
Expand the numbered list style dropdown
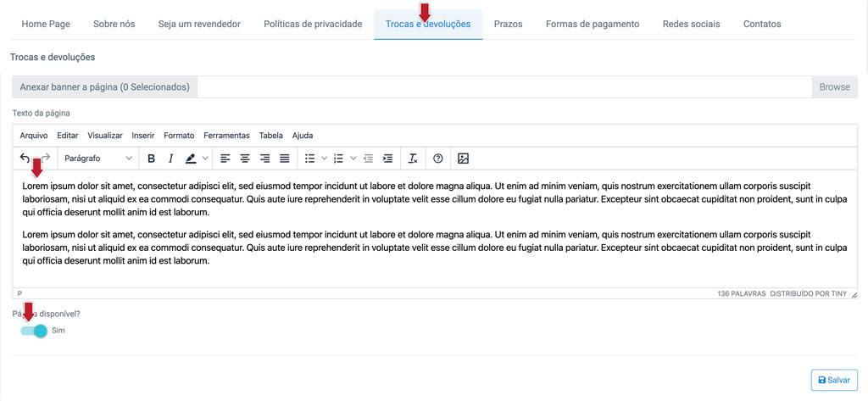(x=353, y=159)
